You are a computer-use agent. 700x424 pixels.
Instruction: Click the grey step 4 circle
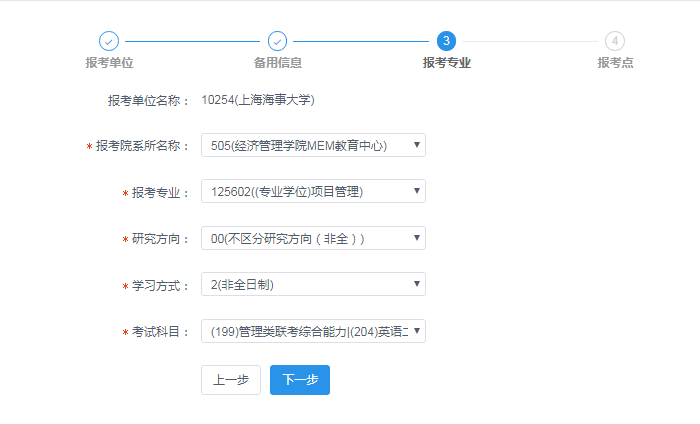615,41
